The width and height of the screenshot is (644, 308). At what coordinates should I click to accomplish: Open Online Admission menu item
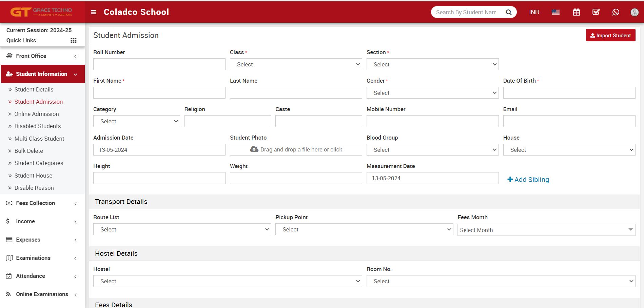coord(37,114)
